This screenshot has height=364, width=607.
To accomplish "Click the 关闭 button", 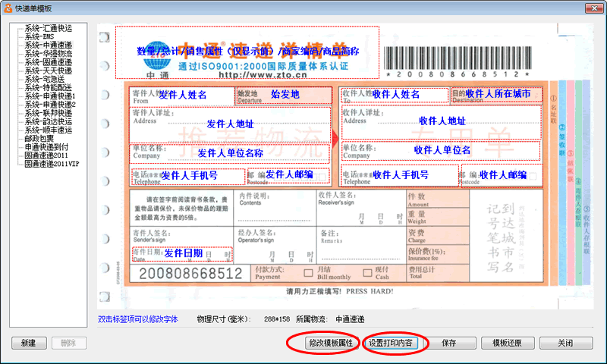I will pyautogui.click(x=566, y=343).
